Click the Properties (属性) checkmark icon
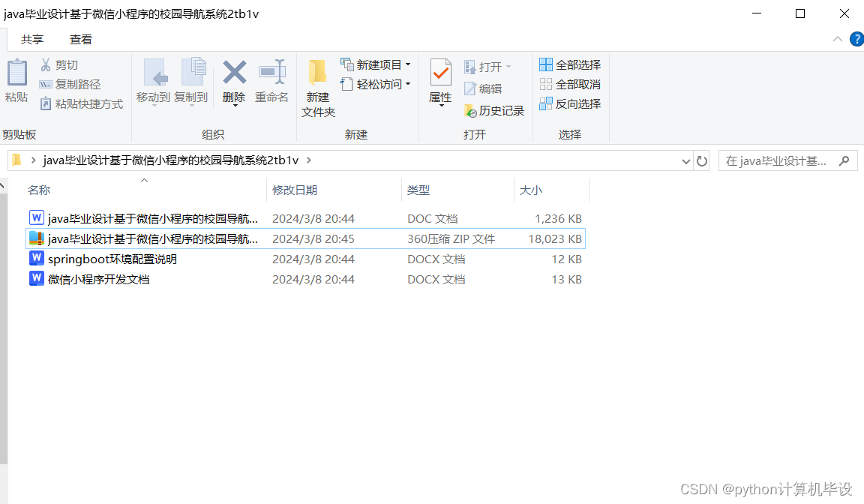Viewport: 864px width, 504px height. [x=441, y=72]
